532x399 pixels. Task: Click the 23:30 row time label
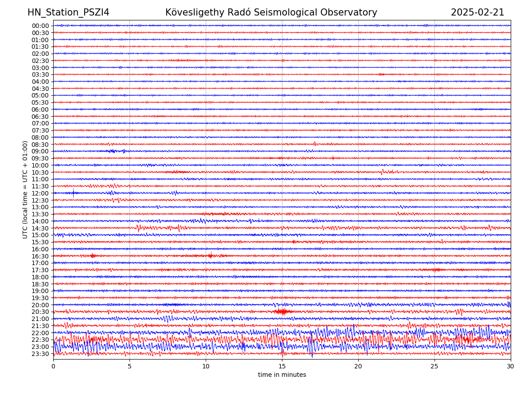(40, 354)
